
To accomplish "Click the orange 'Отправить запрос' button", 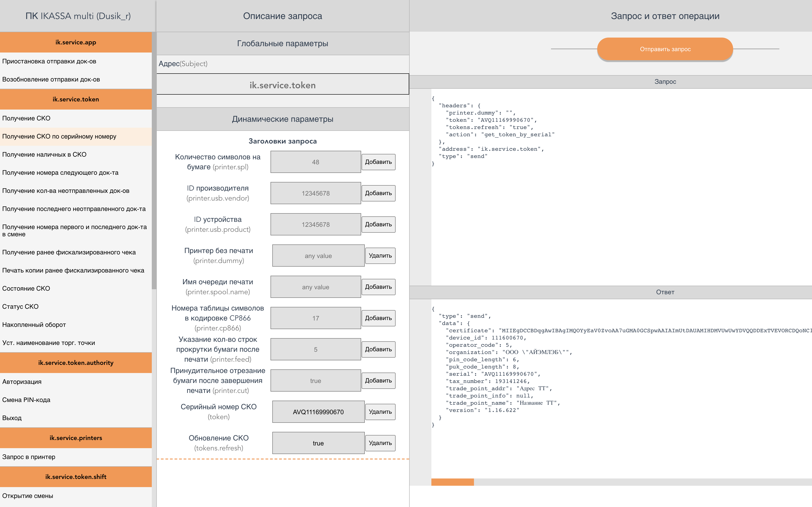I will pos(665,49).
